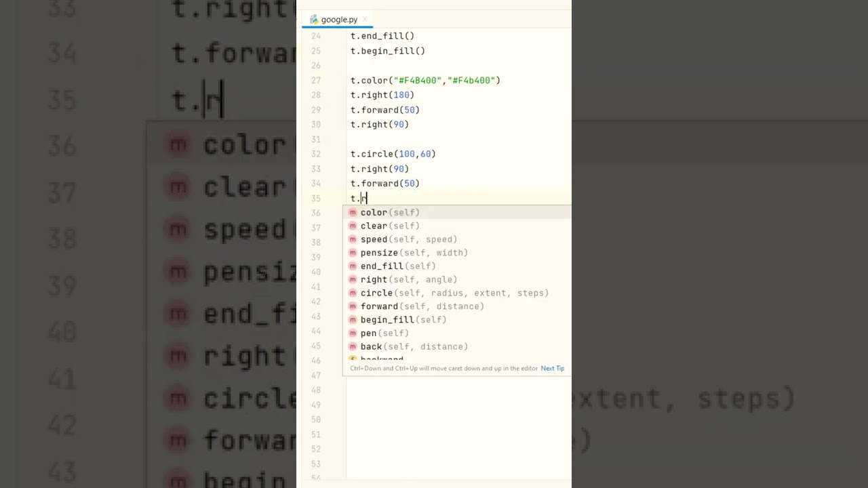868x488 pixels.
Task: Click line number 27 in the gutter
Action: point(316,81)
